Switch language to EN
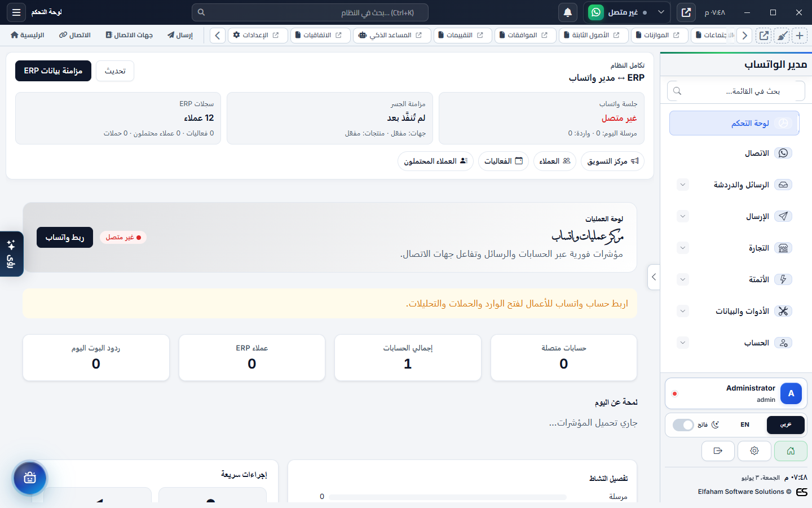Viewport: 812px width, 508px height. point(745,424)
